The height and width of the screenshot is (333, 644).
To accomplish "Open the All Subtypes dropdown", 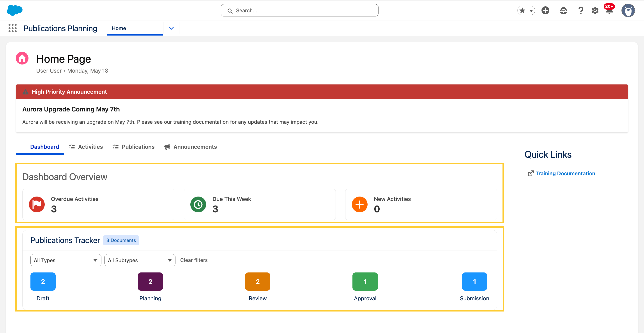I will pyautogui.click(x=140, y=260).
